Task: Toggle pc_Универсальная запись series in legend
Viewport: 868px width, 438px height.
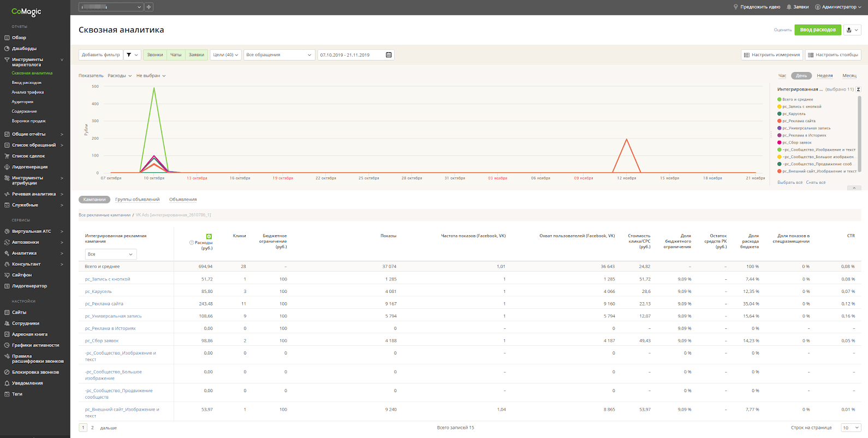Action: tap(804, 128)
